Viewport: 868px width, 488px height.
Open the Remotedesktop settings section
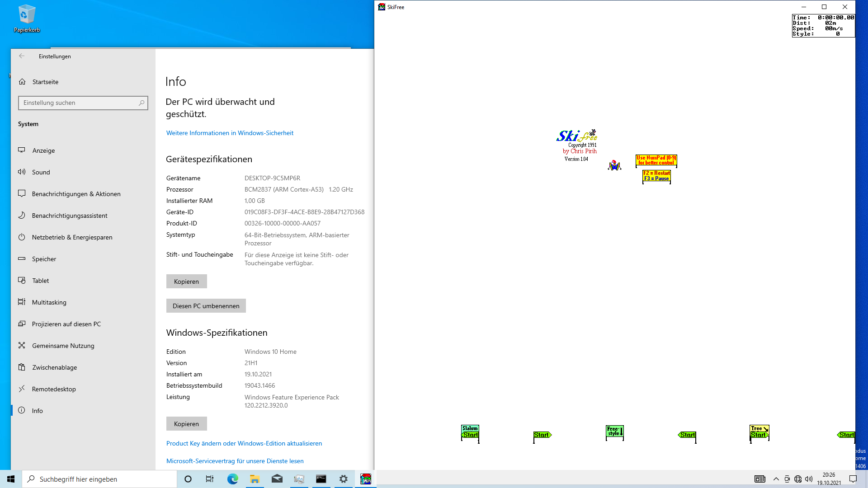(54, 389)
